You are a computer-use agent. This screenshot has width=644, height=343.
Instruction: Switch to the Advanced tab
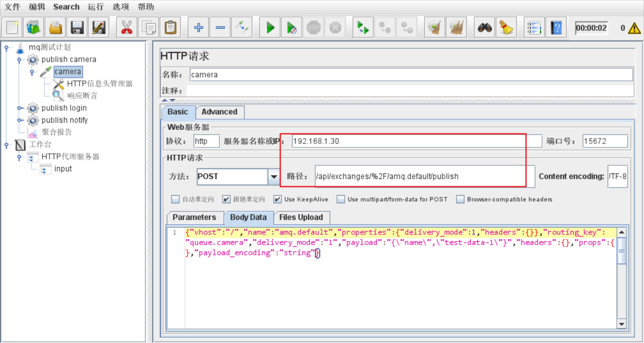click(x=219, y=112)
